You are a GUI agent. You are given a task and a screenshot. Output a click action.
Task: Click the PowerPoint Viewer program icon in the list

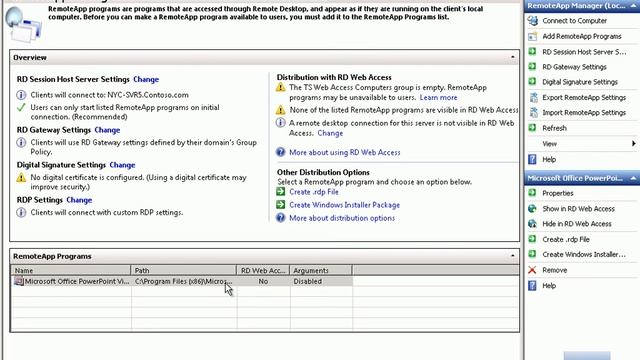click(19, 281)
